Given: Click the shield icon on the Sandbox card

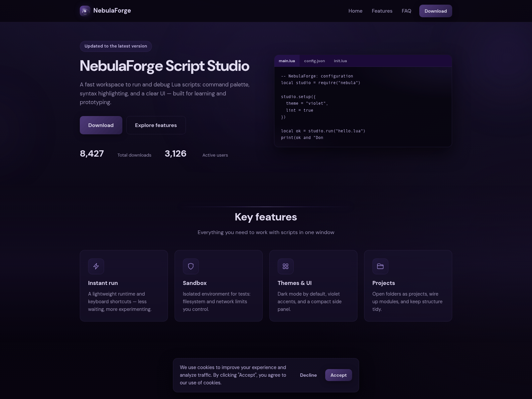Looking at the screenshot, I should tap(191, 266).
